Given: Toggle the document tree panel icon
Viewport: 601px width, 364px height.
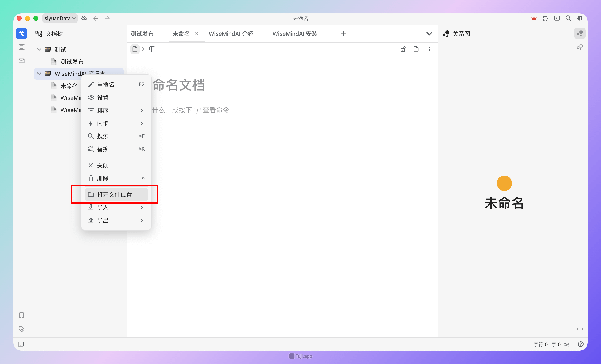Looking at the screenshot, I should click(x=21, y=33).
